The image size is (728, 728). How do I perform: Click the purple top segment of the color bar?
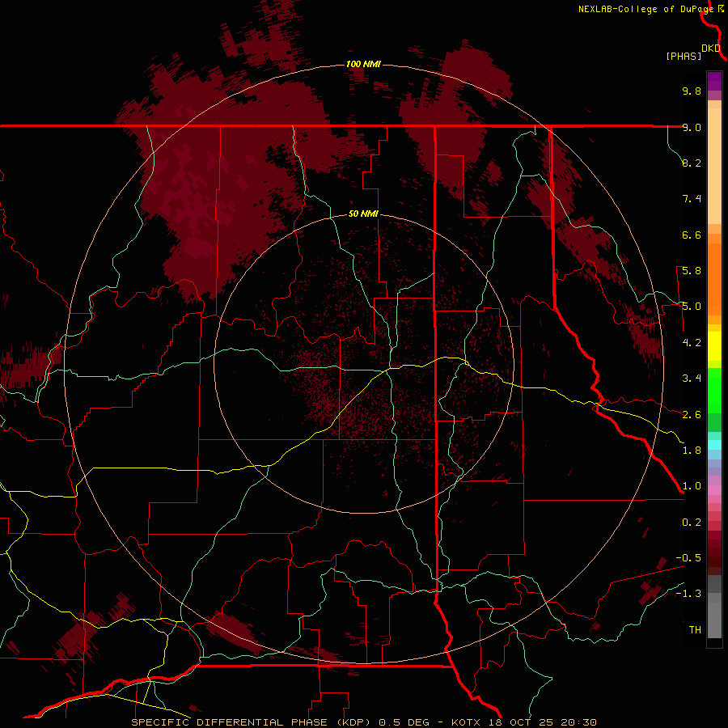[714, 81]
